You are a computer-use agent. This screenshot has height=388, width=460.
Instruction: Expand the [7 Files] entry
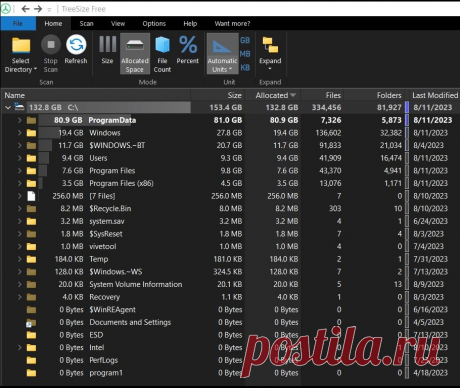[19, 196]
